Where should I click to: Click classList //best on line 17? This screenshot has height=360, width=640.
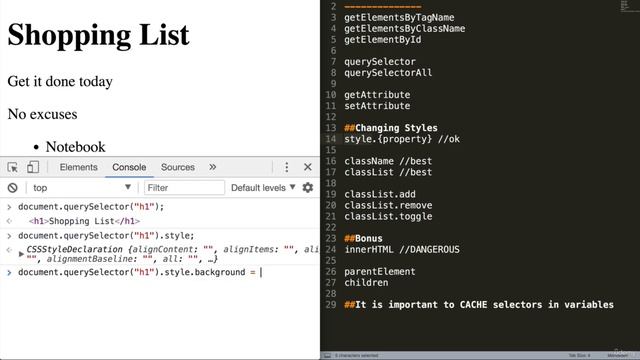click(388, 172)
